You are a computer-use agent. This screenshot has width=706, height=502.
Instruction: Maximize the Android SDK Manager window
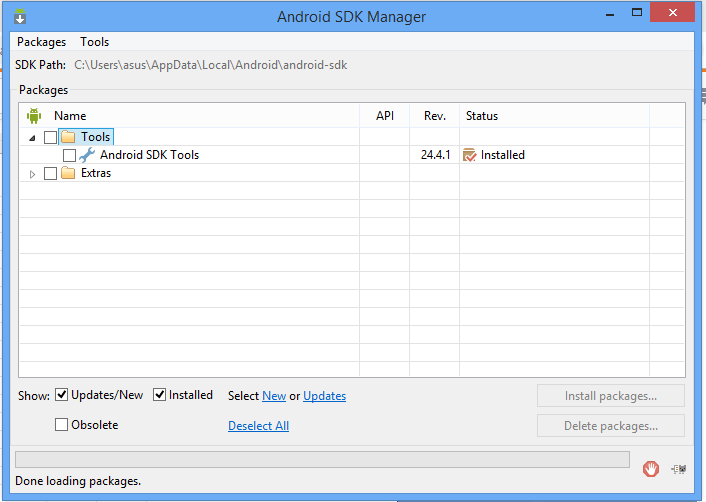tap(637, 13)
